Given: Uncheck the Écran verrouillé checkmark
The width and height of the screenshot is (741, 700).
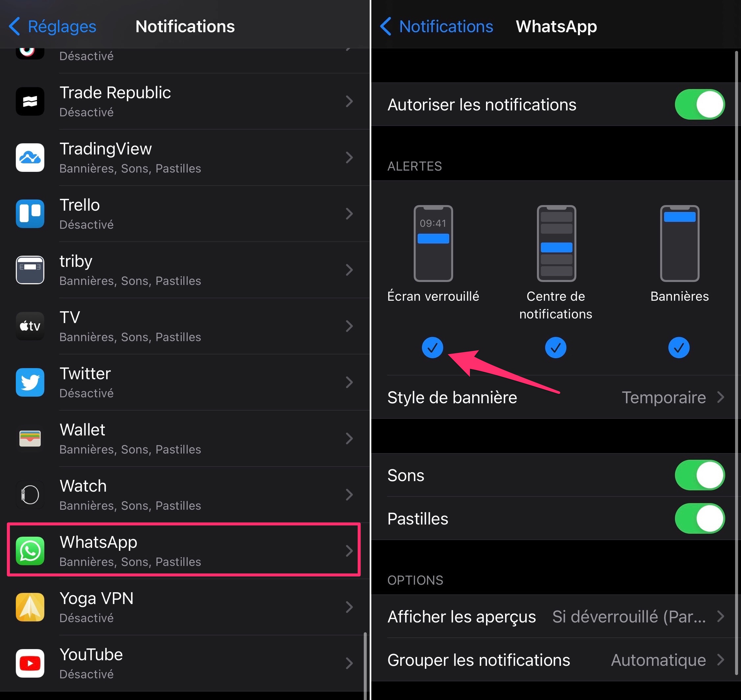Looking at the screenshot, I should coord(432,348).
